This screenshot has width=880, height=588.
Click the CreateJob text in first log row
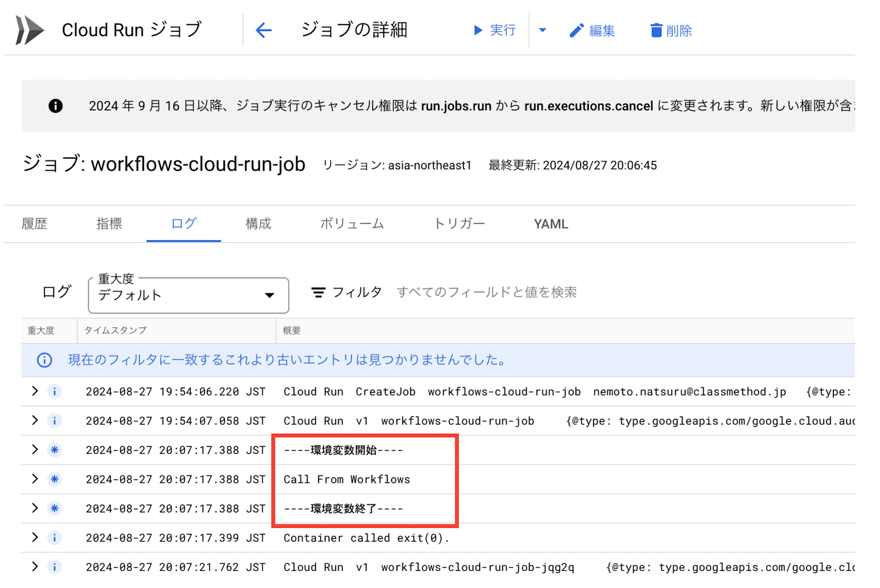(385, 391)
